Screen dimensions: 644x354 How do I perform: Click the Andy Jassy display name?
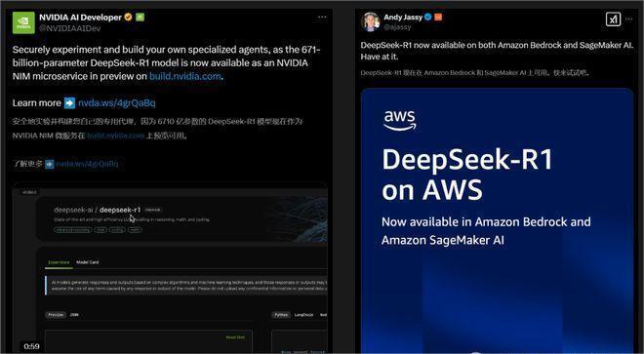(x=403, y=18)
